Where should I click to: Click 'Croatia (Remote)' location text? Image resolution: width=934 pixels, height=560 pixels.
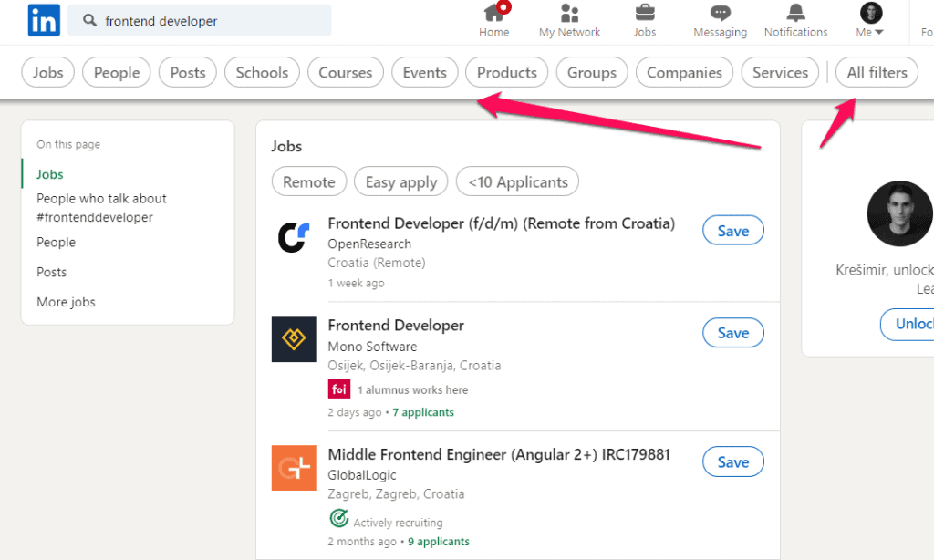click(x=377, y=263)
